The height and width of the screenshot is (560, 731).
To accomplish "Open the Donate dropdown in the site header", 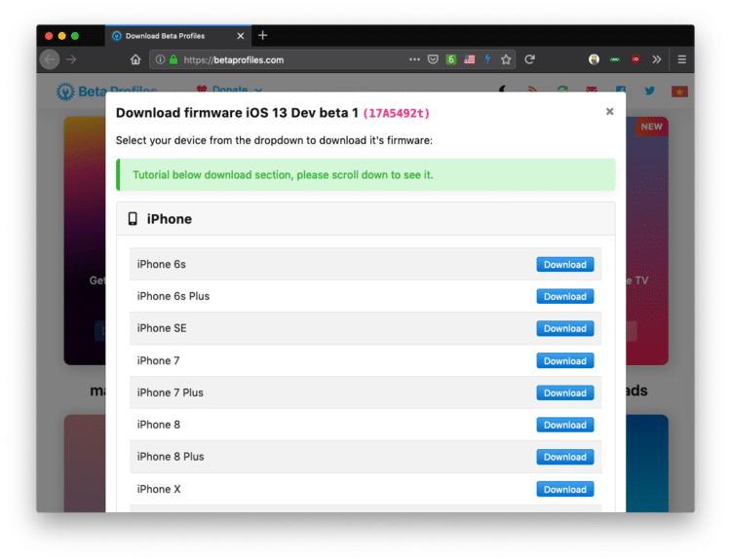I will click(x=230, y=89).
